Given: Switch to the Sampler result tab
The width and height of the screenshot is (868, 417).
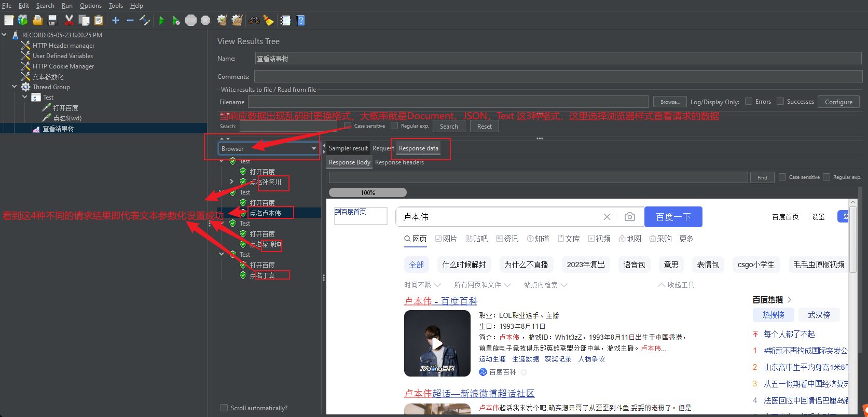Looking at the screenshot, I should pos(348,148).
